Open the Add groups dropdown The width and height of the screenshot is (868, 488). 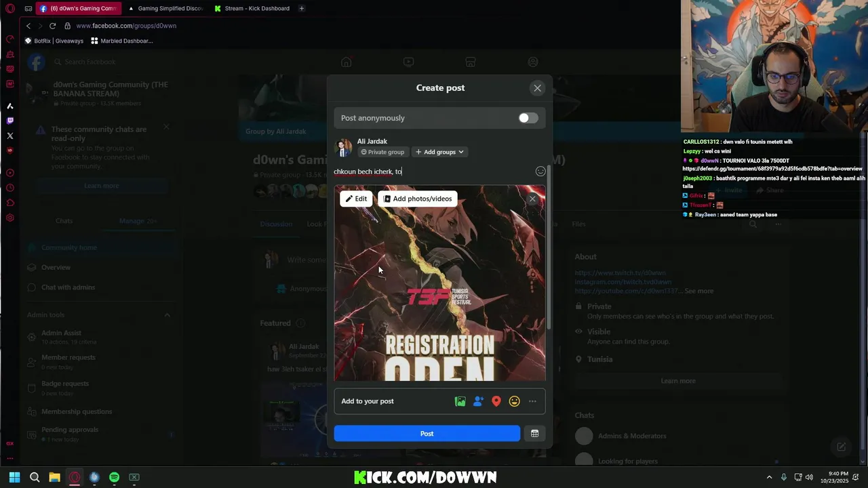point(439,152)
